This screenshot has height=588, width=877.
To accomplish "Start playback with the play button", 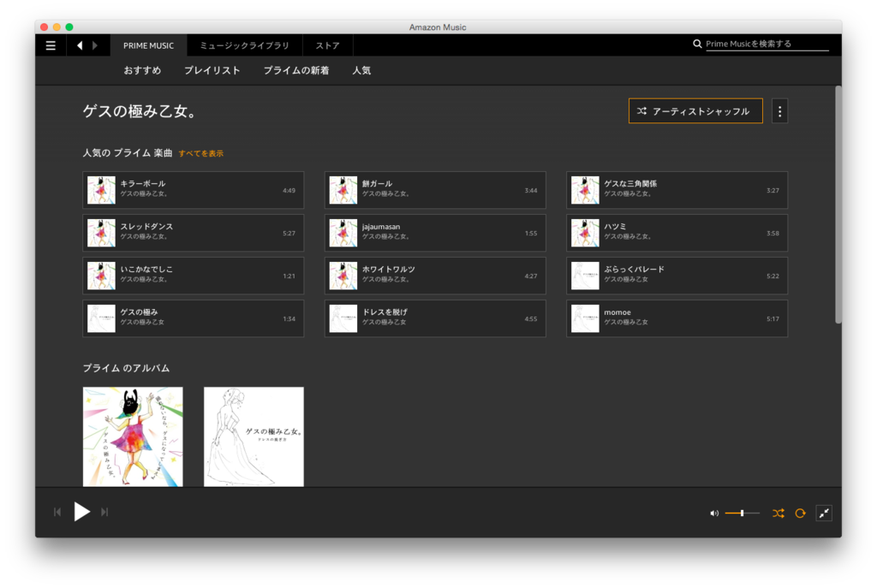I will click(81, 512).
